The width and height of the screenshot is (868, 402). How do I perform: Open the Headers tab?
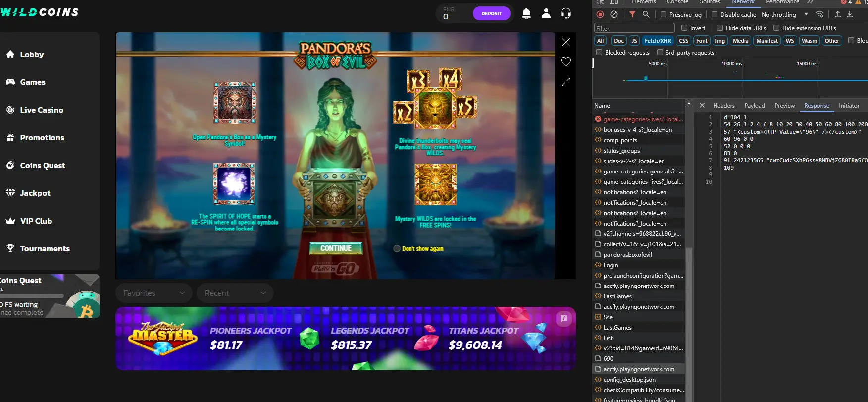[x=724, y=106]
